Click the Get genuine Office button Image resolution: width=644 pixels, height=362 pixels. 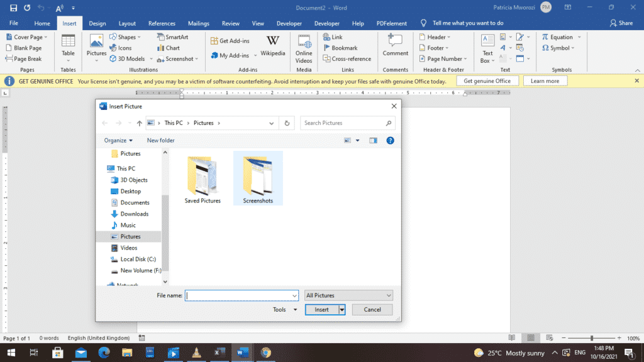coord(487,80)
